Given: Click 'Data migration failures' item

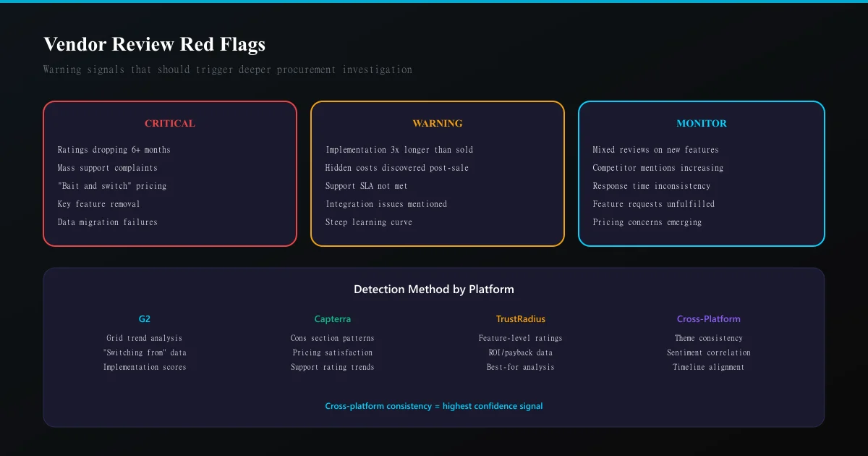Looking at the screenshot, I should coord(108,222).
